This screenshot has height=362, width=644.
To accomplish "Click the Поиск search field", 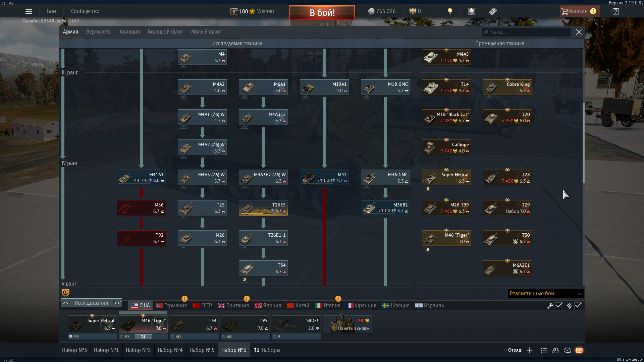I will (x=527, y=32).
